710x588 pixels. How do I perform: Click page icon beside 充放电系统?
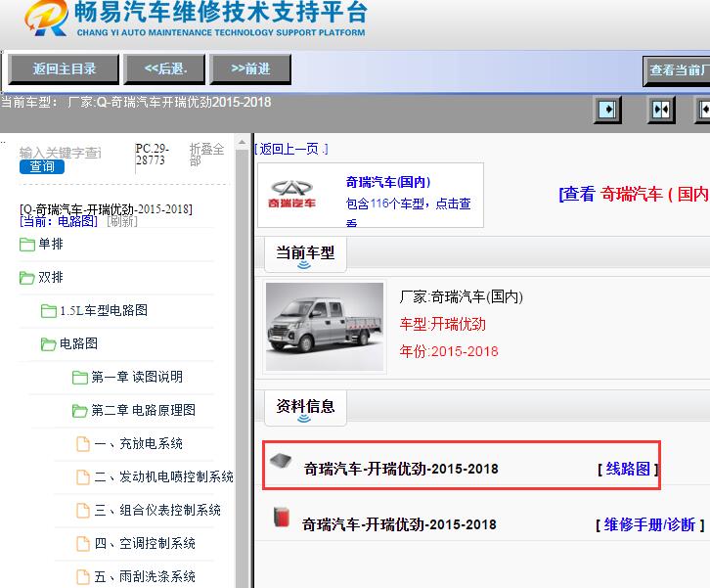coord(83,444)
